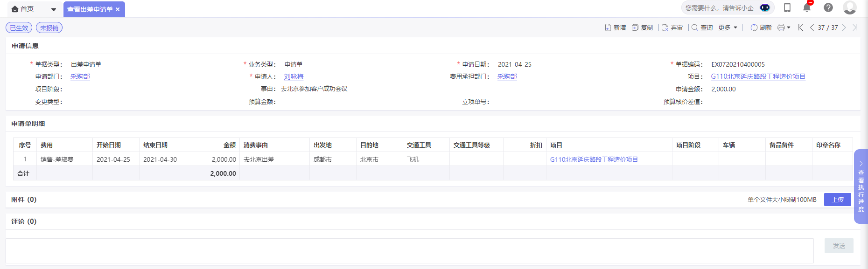Expand the 查看执行进度 side panel
The width and height of the screenshot is (868, 269).
pyautogui.click(x=861, y=186)
